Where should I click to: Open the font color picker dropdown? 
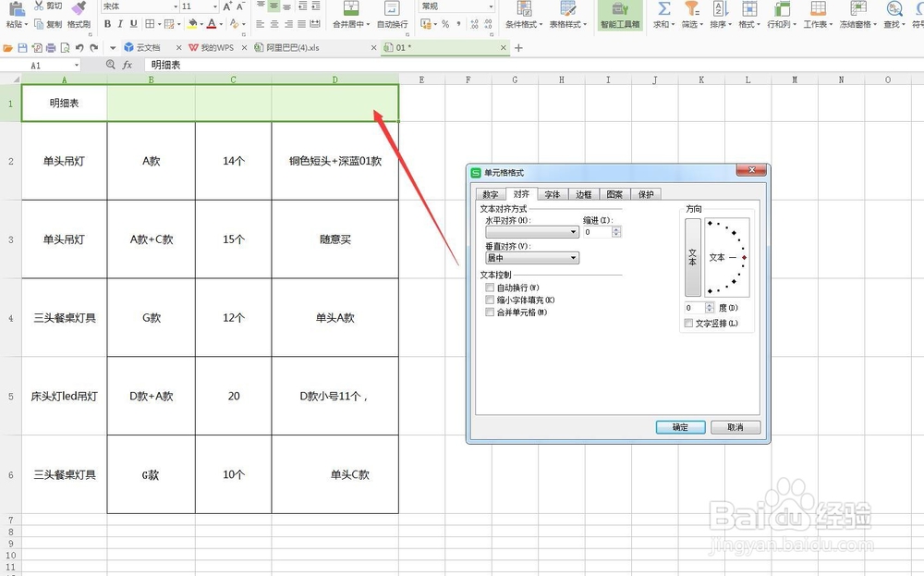(221, 21)
